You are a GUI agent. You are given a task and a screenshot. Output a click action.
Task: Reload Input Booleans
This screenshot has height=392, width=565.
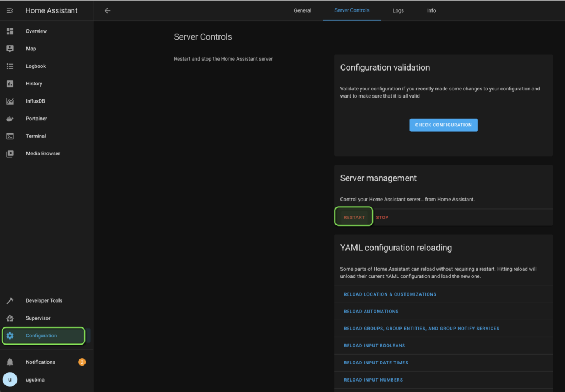pos(375,346)
